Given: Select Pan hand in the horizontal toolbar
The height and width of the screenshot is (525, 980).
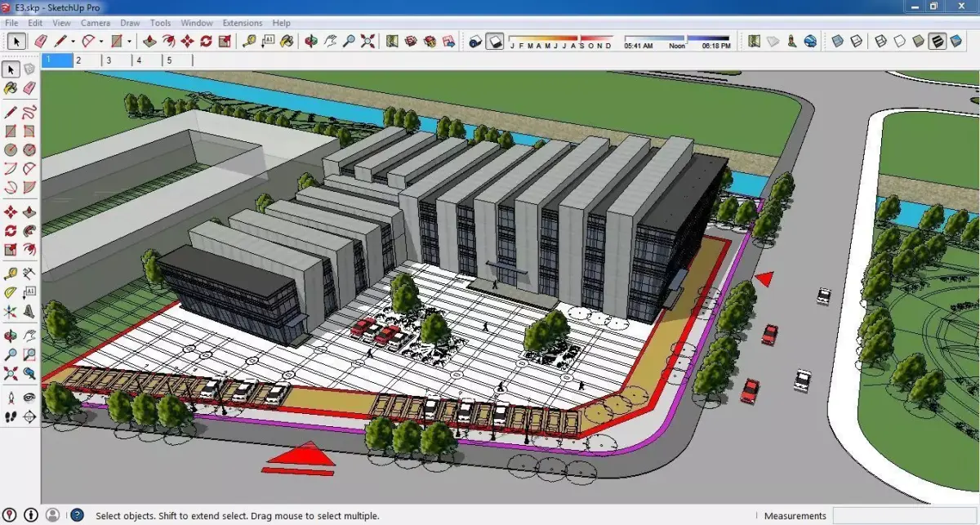Looking at the screenshot, I should point(329,41).
